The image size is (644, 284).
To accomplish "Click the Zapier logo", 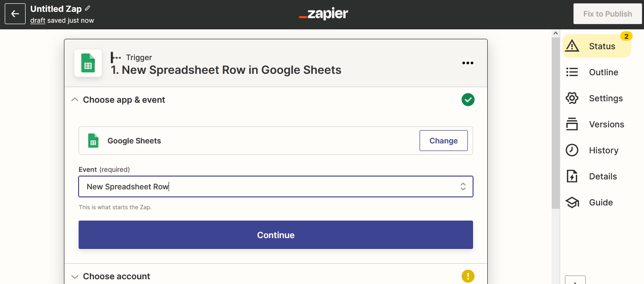I will (x=323, y=14).
